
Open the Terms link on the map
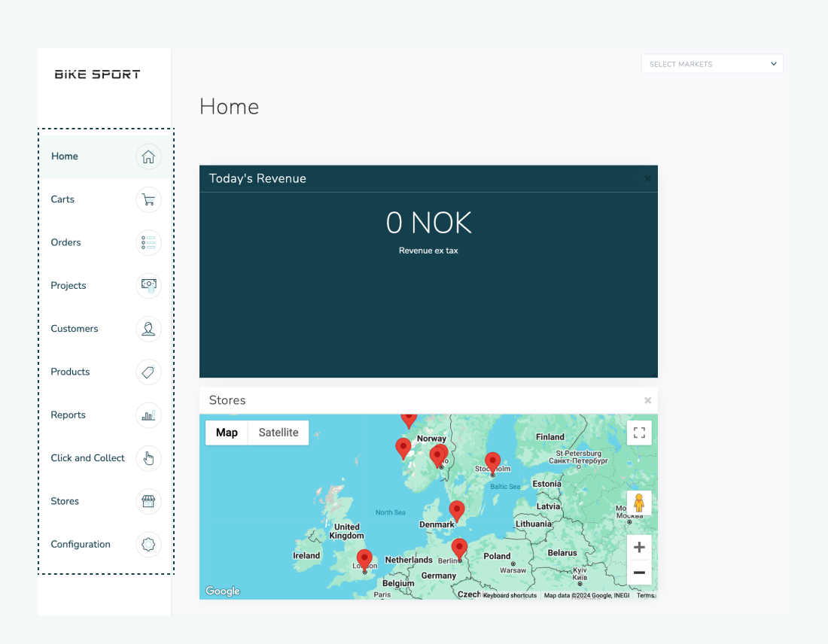(x=644, y=594)
